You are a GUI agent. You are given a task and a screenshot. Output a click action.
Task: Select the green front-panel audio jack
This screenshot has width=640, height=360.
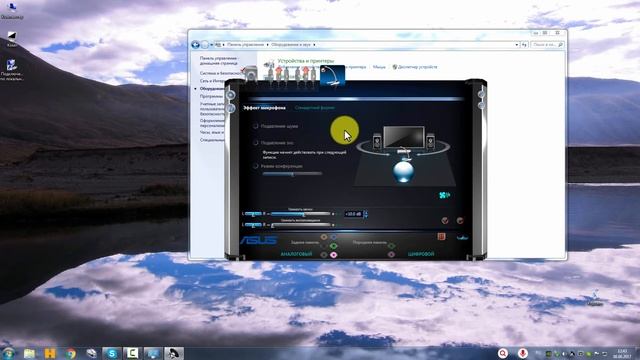(391, 246)
